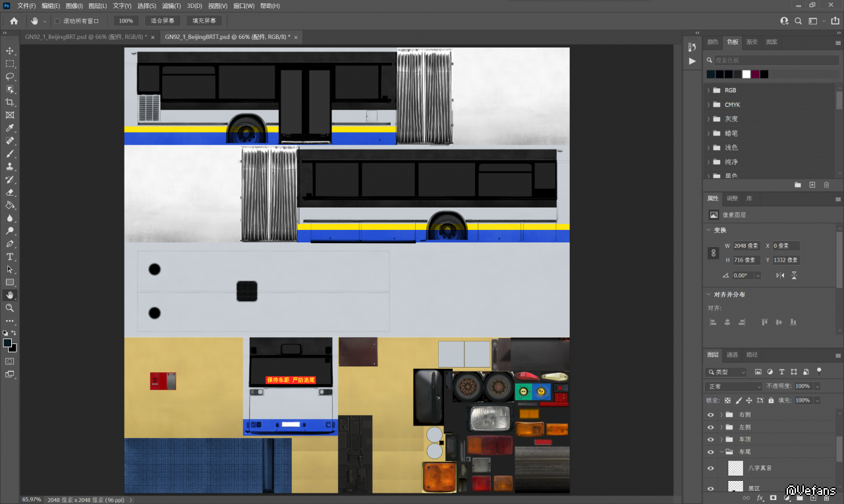Open the 滤镜(T) menu

tap(170, 6)
